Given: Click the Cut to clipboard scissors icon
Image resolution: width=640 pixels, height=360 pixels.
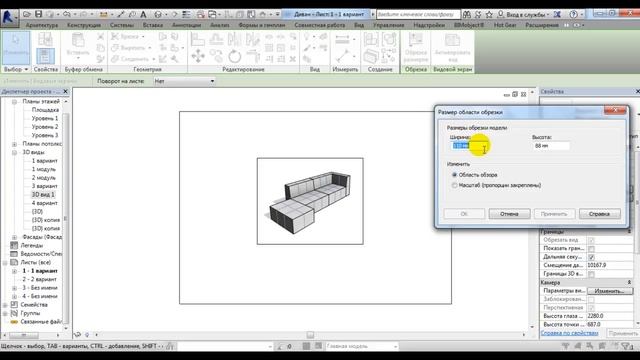Looking at the screenshot, I should pos(100,37).
